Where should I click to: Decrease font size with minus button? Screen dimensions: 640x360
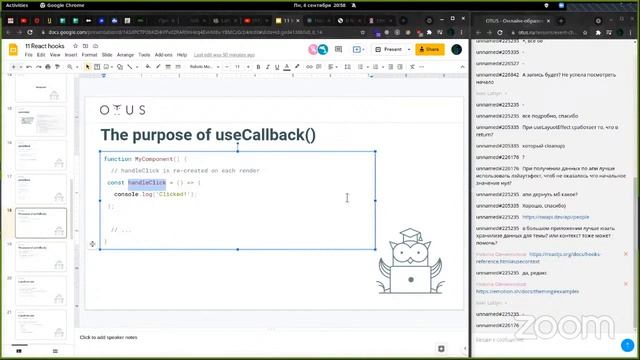pos(227,67)
